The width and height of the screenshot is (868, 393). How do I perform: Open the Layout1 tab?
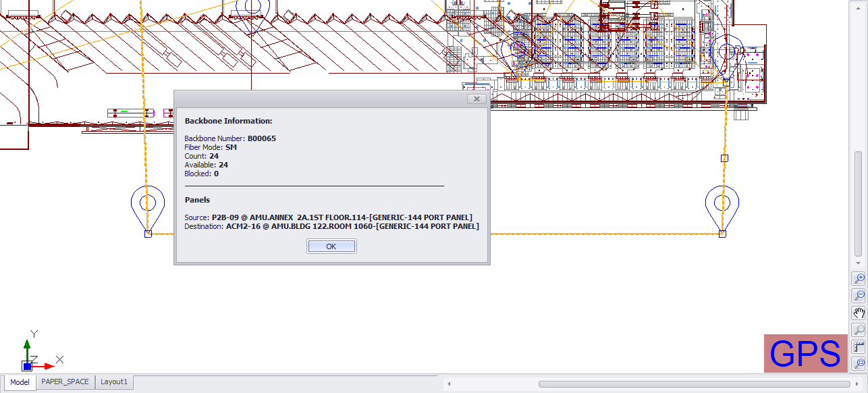tap(114, 382)
